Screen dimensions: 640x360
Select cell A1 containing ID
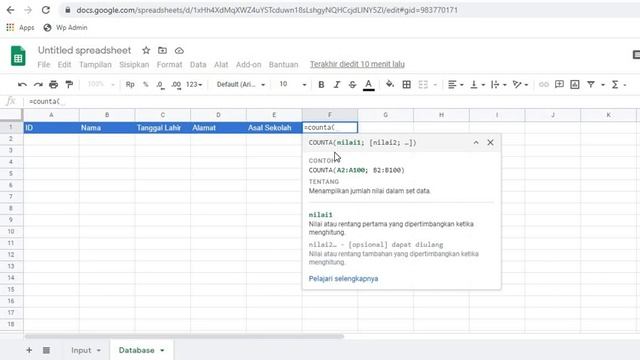51,128
